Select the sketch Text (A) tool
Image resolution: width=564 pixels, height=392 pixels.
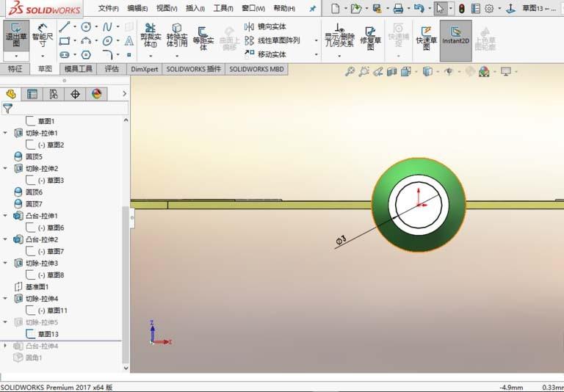coord(129,40)
